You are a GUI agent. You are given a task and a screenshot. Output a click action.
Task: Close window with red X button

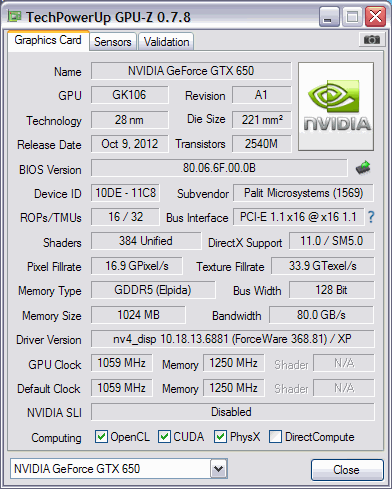(375, 16)
